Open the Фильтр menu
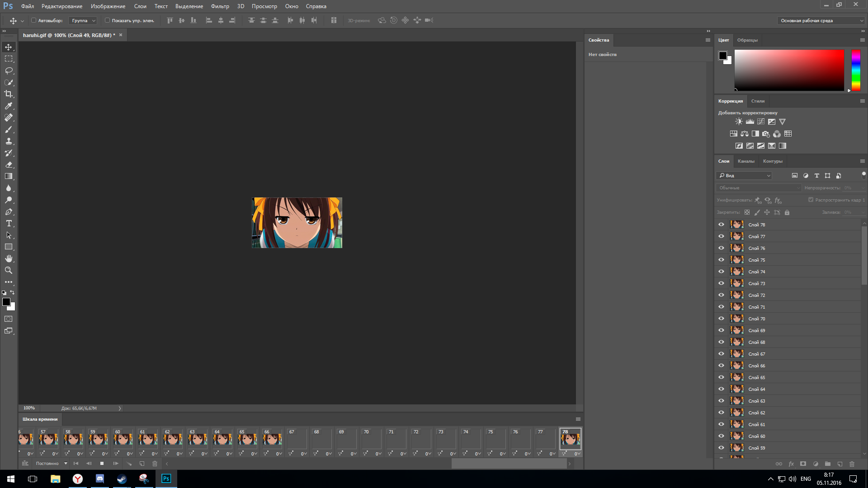868x488 pixels. point(220,6)
